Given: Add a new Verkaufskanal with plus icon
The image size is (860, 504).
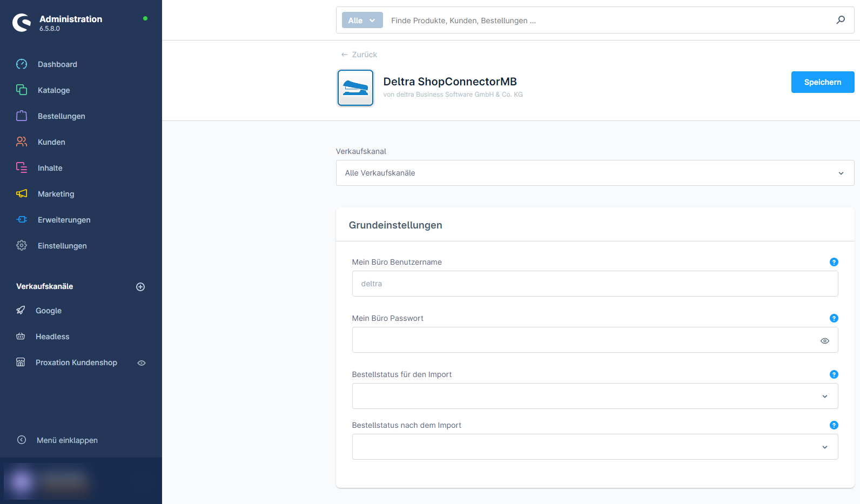Looking at the screenshot, I should coord(140,287).
